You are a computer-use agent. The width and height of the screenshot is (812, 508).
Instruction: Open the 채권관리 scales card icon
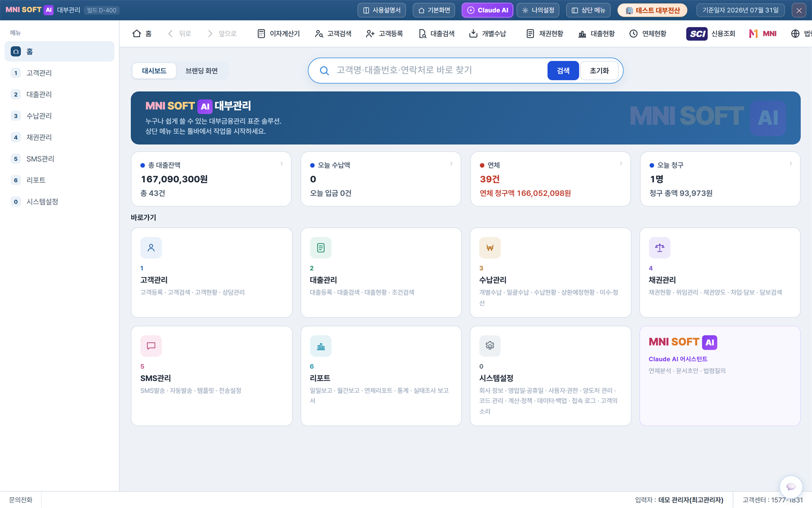[660, 247]
